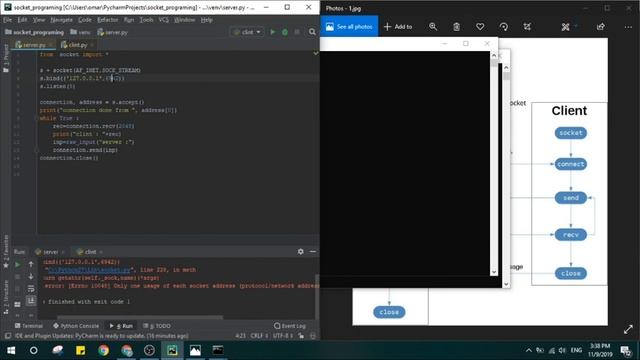Open the Run menu in menu bar

tap(129, 20)
